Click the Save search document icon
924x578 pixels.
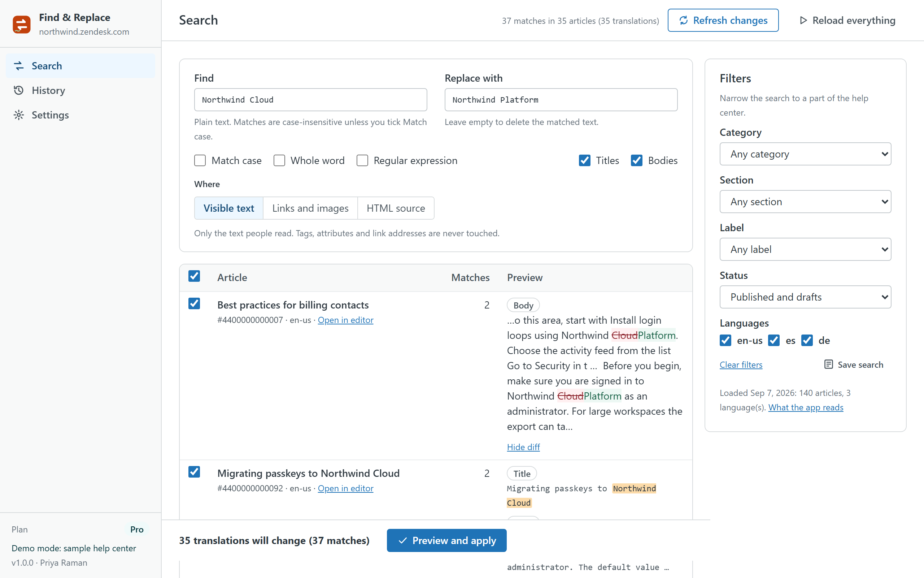(x=828, y=364)
